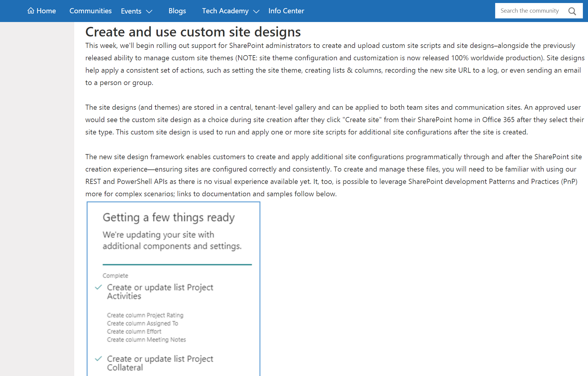
Task: Click 'Create or update list Project Collateral'
Action: click(x=160, y=363)
